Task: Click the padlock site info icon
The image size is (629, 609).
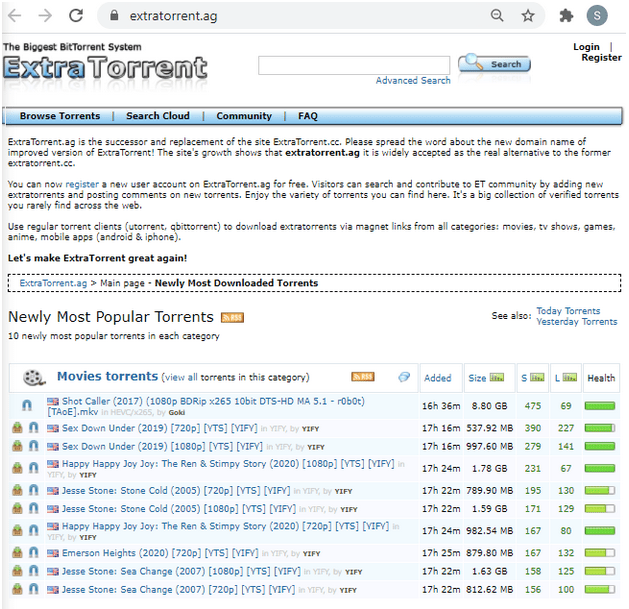Action: pos(114,16)
